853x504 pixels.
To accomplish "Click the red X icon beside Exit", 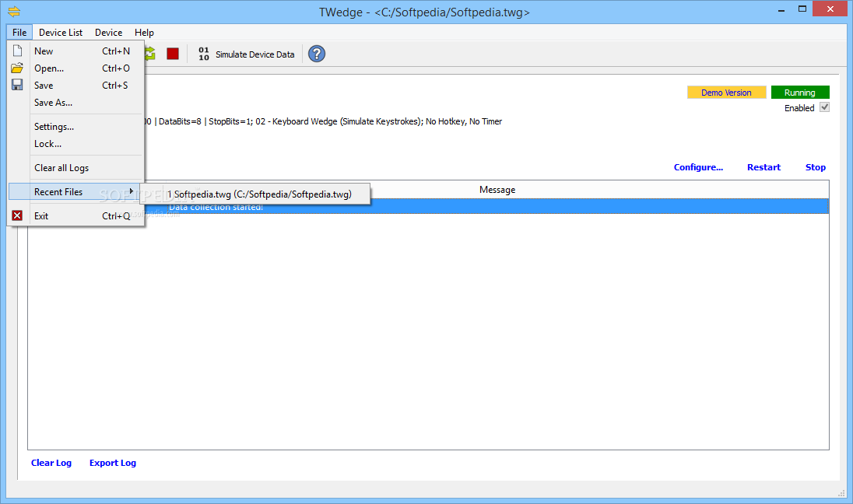I will tap(17, 216).
